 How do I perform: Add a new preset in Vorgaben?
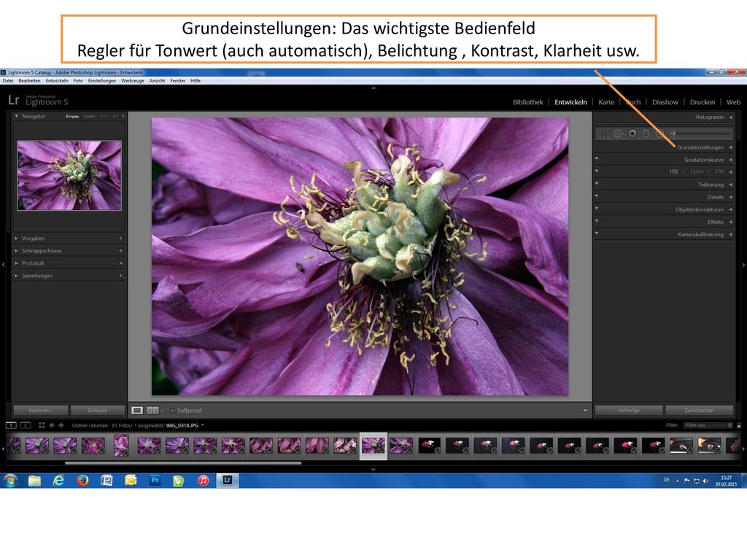click(120, 238)
